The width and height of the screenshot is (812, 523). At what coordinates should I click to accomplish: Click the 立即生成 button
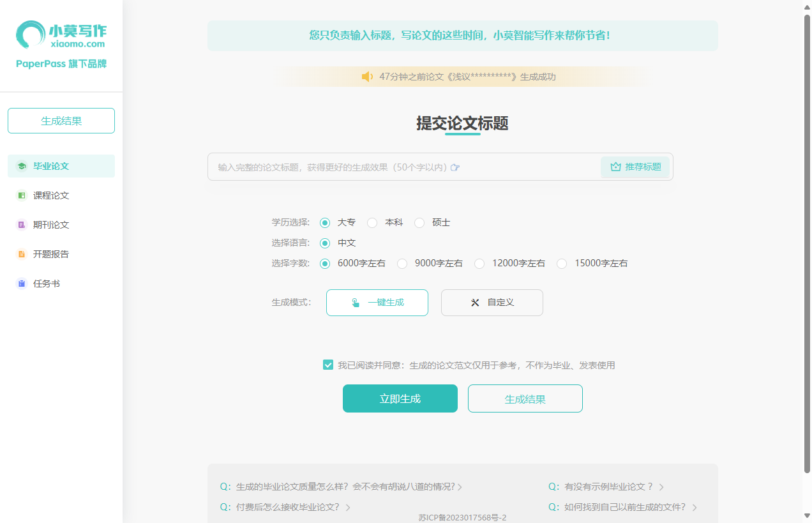click(400, 398)
